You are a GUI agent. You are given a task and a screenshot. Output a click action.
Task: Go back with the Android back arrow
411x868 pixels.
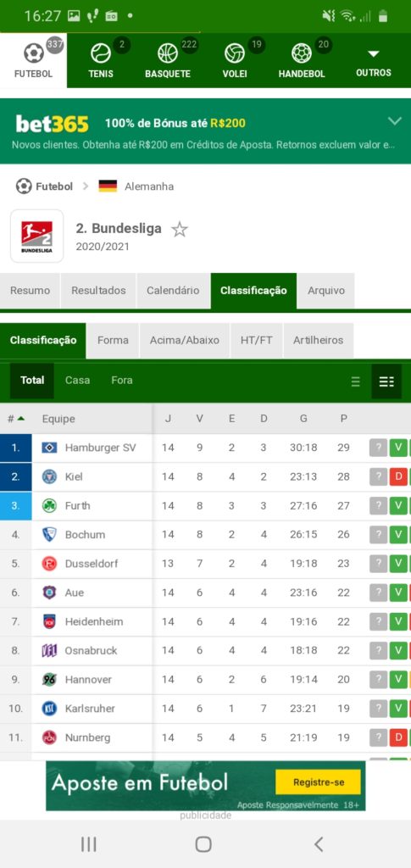(x=319, y=843)
